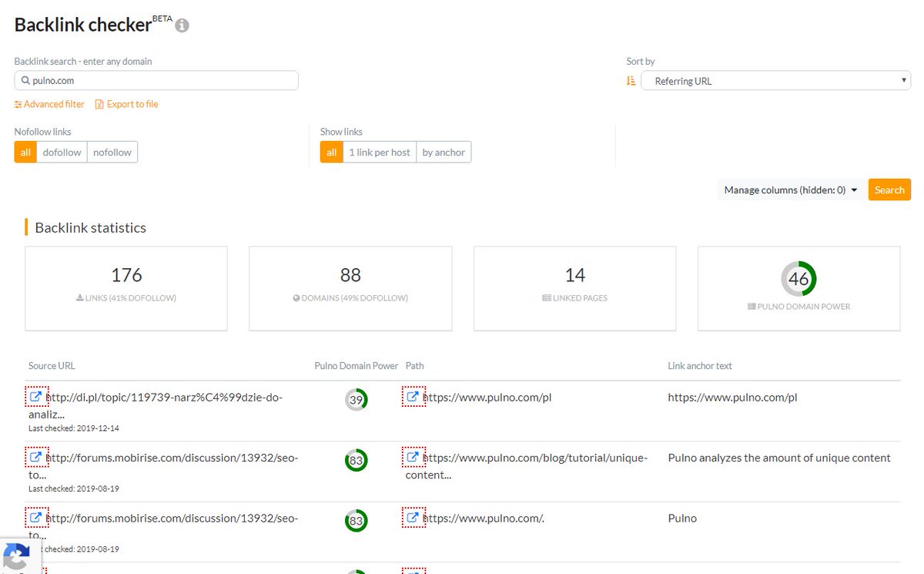Open external link icon for https://www.pulno.com/pl path
This screenshot has height=574, width=924.
413,397
